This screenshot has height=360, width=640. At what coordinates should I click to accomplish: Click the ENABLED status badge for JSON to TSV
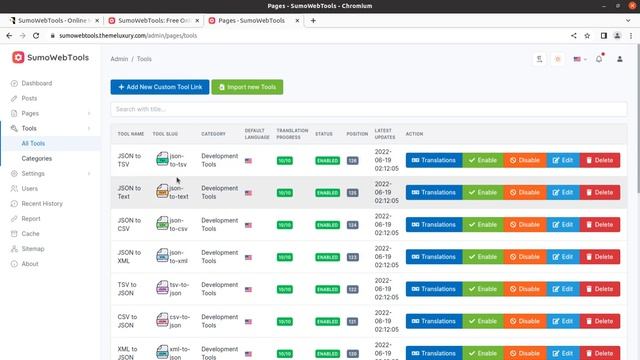327,161
